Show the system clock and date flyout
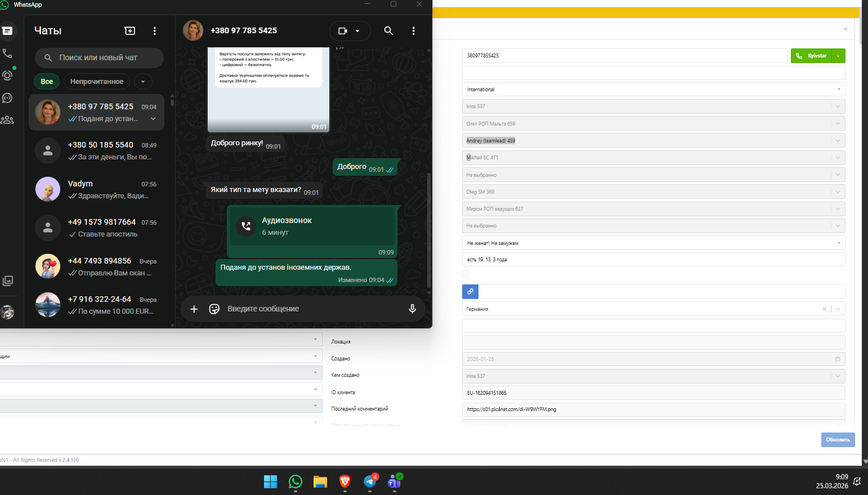 click(x=832, y=481)
